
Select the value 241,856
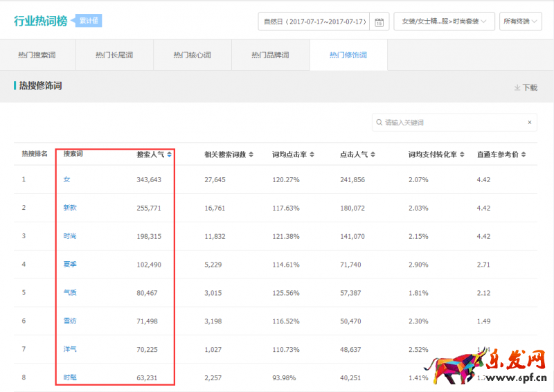pyautogui.click(x=352, y=180)
